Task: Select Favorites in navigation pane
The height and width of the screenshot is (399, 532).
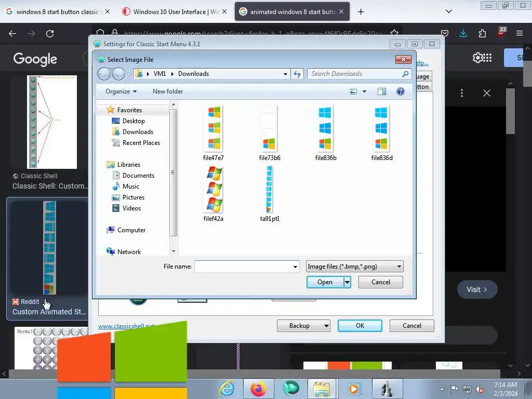Action: 129,110
